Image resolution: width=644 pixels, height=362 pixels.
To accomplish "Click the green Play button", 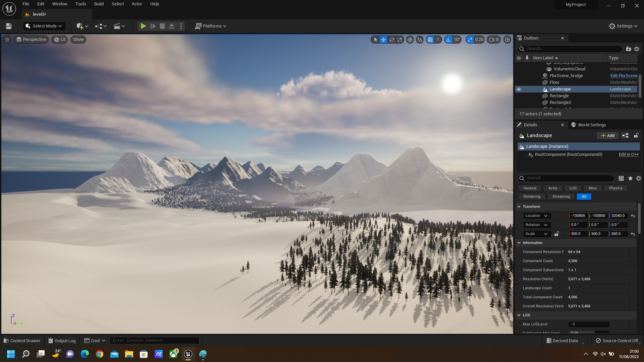I will [143, 26].
